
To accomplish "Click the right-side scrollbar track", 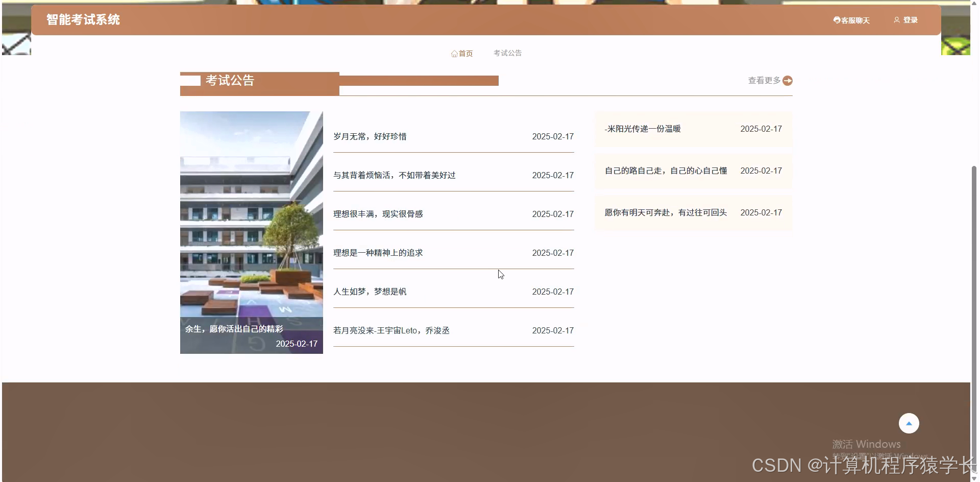I will click(x=975, y=255).
